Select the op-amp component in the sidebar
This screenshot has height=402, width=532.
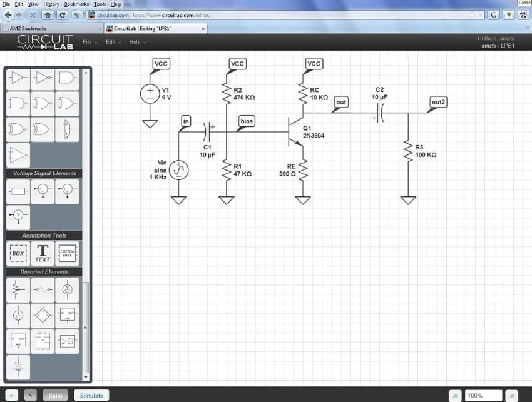pos(18,156)
